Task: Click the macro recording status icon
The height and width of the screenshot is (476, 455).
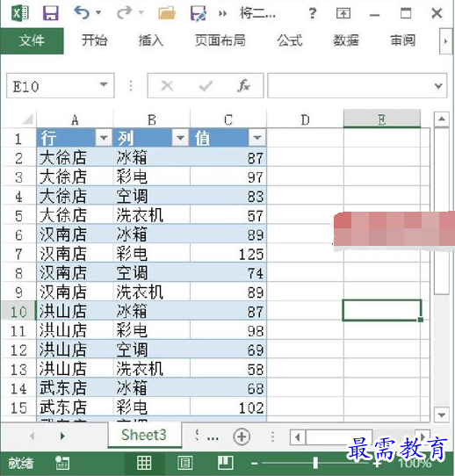Action: pyautogui.click(x=62, y=463)
